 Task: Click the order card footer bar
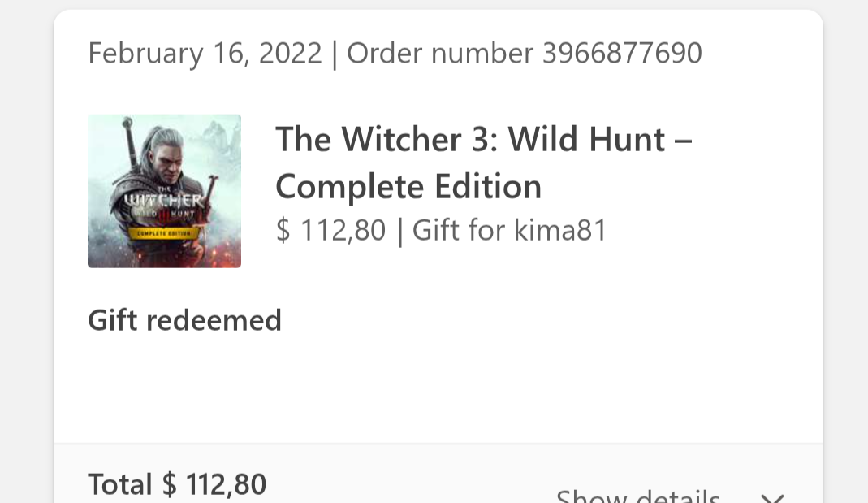click(x=438, y=474)
